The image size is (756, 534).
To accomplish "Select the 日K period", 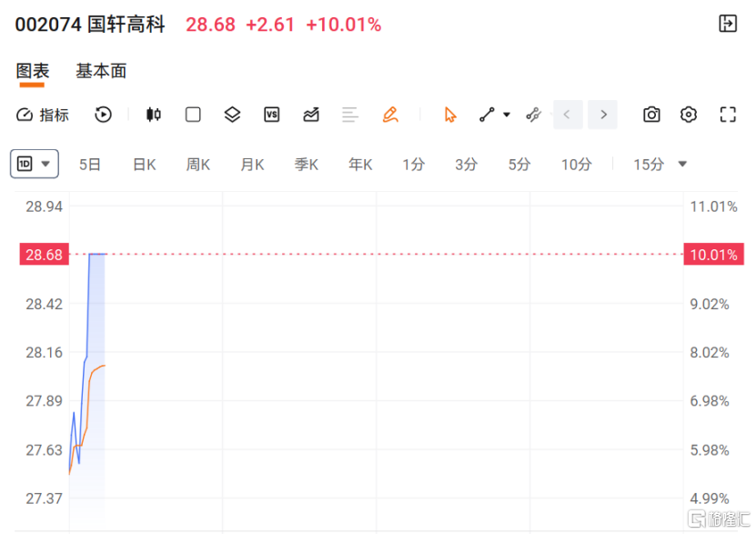I will click(145, 165).
